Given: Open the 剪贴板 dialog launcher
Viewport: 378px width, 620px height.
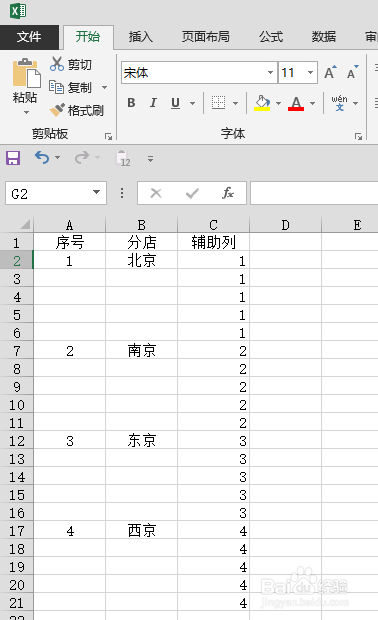Looking at the screenshot, I should (x=108, y=136).
